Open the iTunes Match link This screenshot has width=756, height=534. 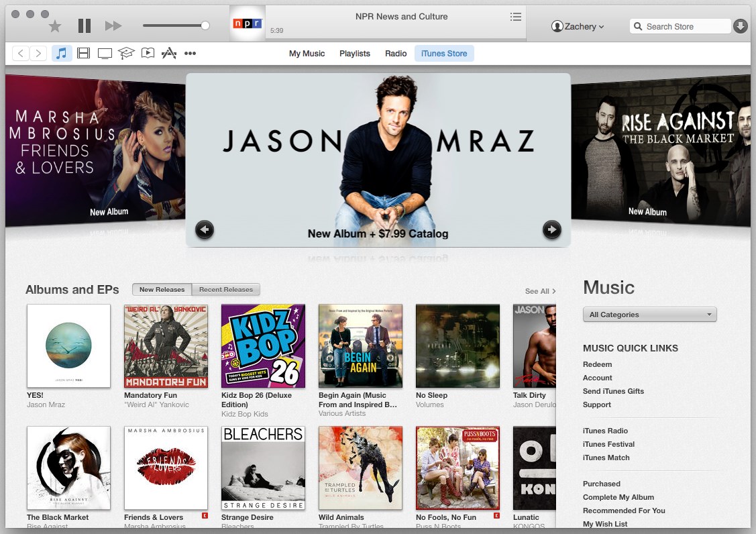(x=606, y=458)
